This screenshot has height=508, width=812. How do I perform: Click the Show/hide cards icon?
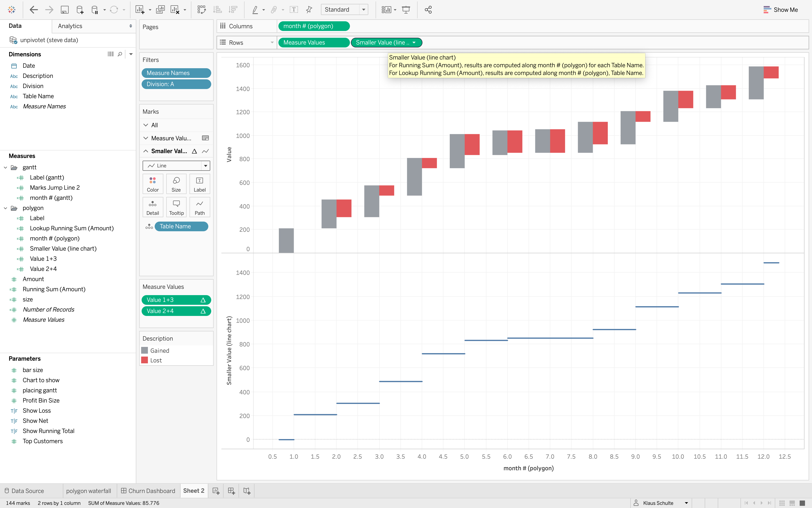386,10
